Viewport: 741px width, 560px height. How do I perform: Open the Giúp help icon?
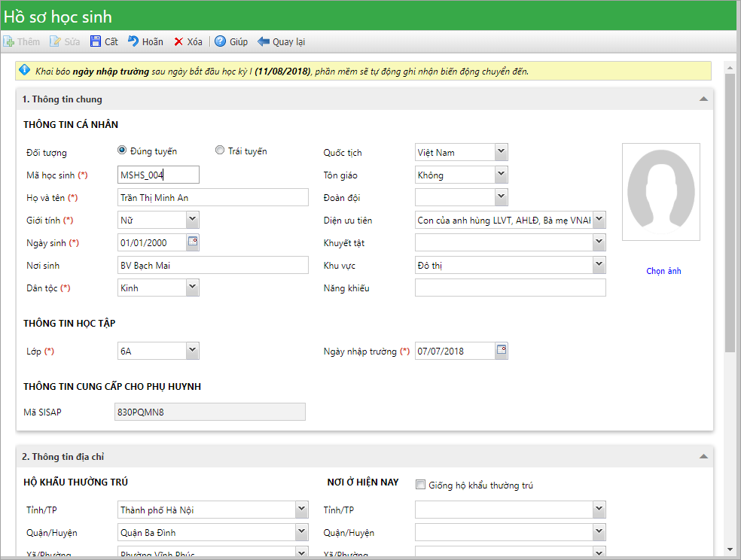(x=220, y=42)
